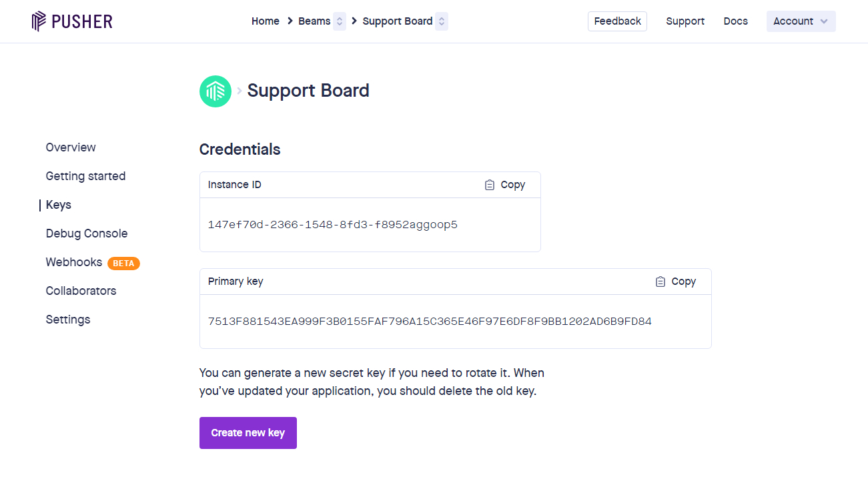Image resolution: width=868 pixels, height=483 pixels.
Task: Click the Feedback button
Action: [617, 21]
